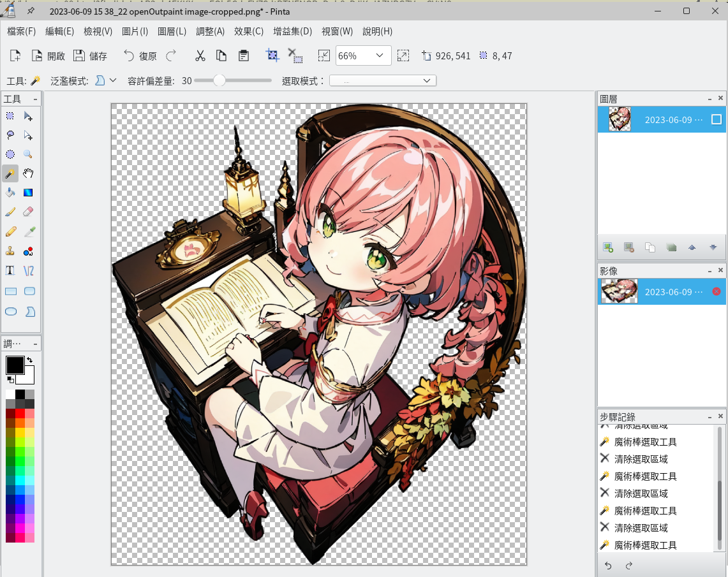The height and width of the screenshot is (577, 728).
Task: Click the primary black color swatch
Action: (x=15, y=365)
